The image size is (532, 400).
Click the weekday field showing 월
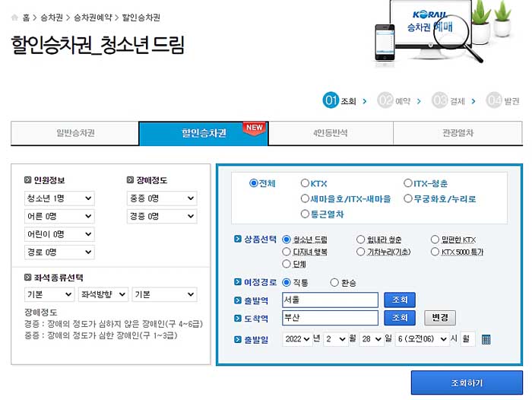467,339
